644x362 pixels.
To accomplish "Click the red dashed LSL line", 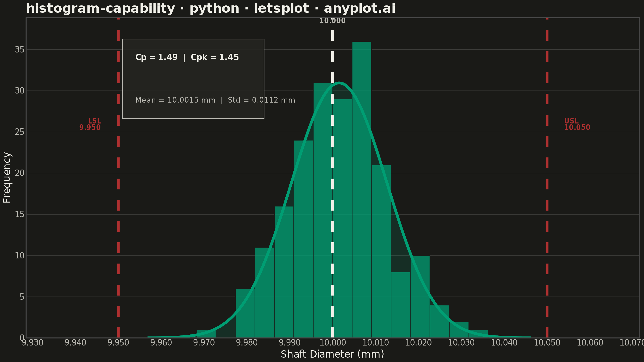I will coord(118,178).
